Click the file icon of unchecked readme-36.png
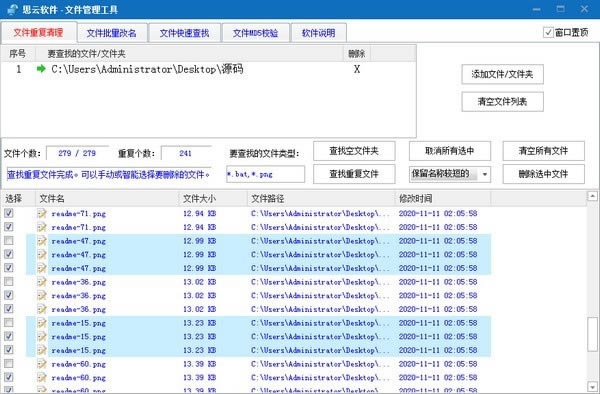This screenshot has height=394, width=600. pos(42,282)
